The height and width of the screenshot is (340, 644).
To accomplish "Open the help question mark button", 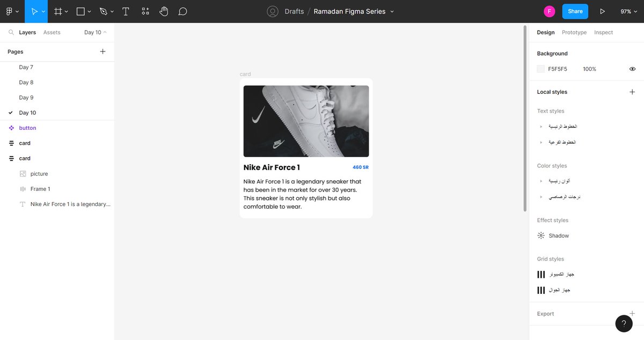I will (624, 323).
